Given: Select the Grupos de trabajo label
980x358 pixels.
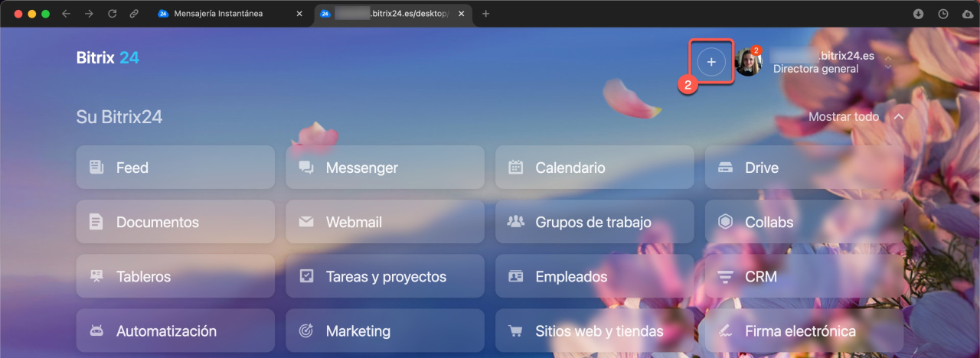Looking at the screenshot, I should [593, 223].
